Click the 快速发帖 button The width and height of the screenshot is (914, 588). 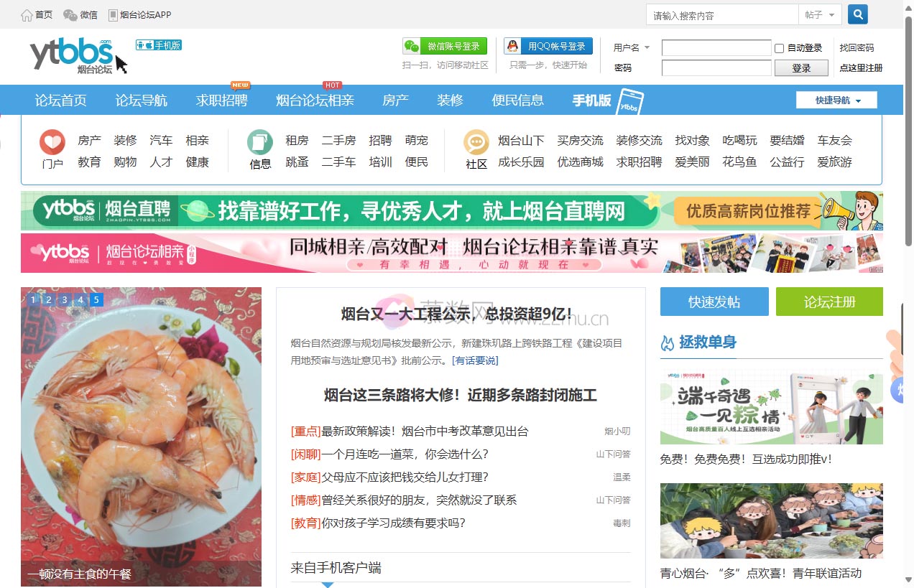click(714, 302)
